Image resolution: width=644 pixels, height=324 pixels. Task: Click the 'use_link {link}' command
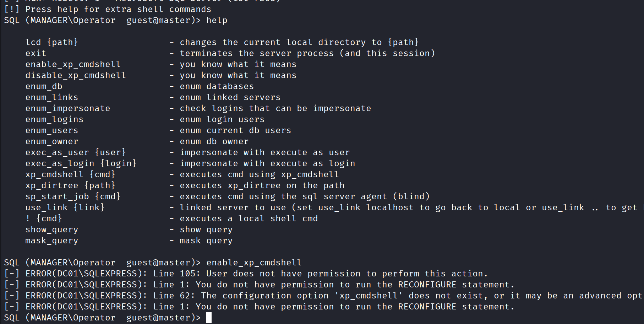pyautogui.click(x=65, y=207)
